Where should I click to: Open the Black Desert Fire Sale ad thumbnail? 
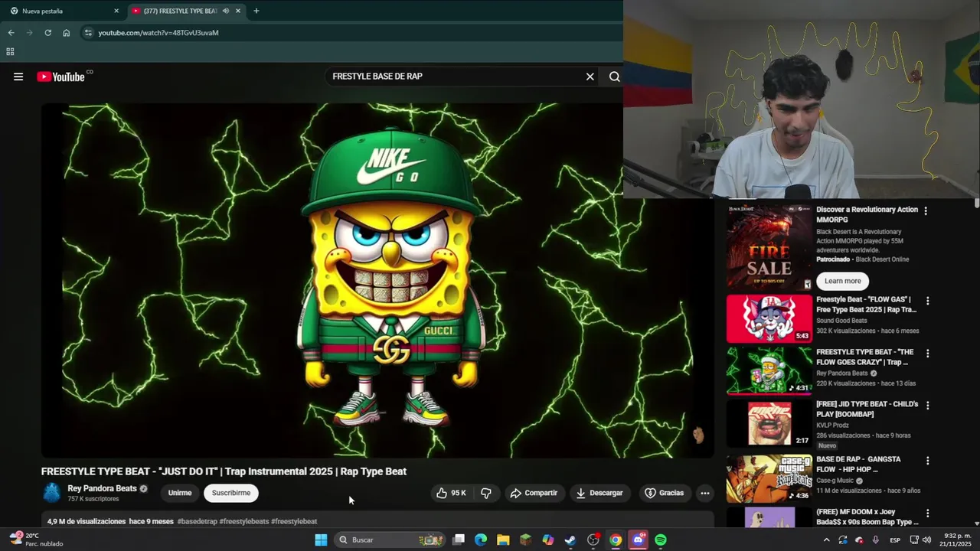point(769,246)
